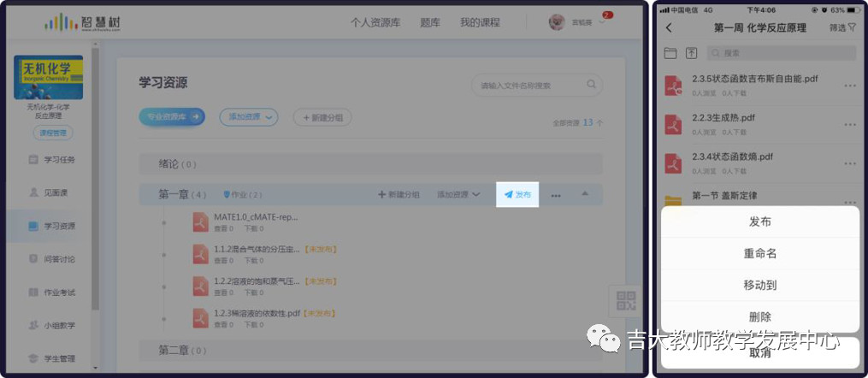868x378 pixels.
Task: Go to 我的课程 in top navigation
Action: (478, 22)
